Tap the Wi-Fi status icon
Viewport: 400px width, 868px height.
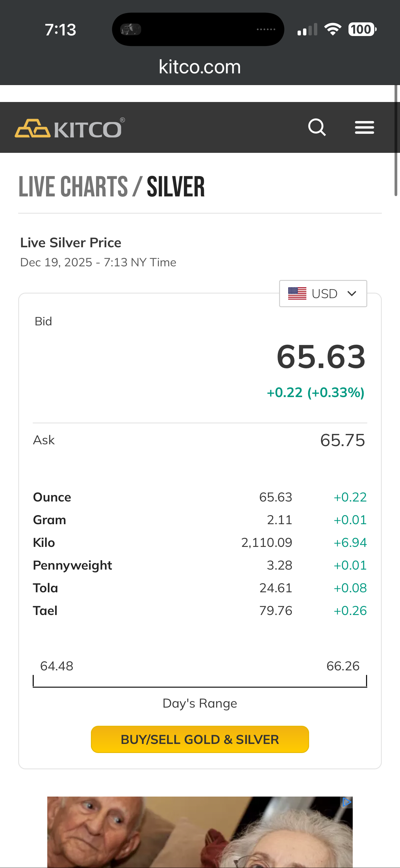point(332,29)
